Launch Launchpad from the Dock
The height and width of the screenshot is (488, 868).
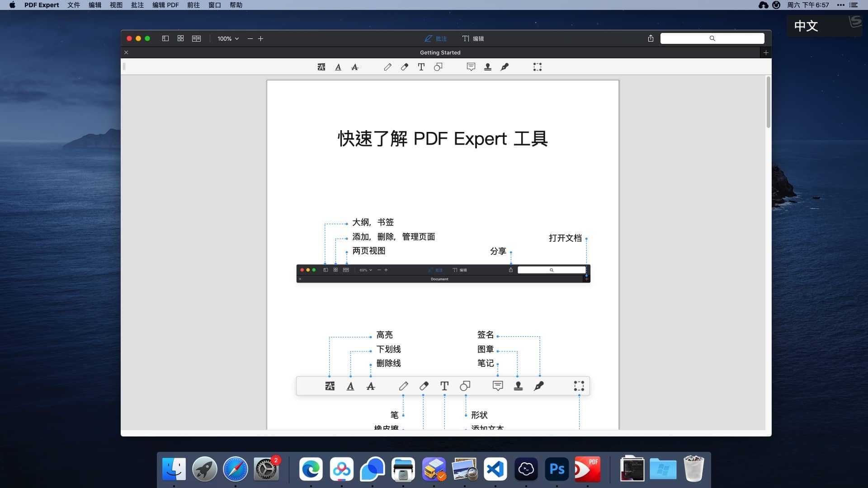[x=205, y=469]
